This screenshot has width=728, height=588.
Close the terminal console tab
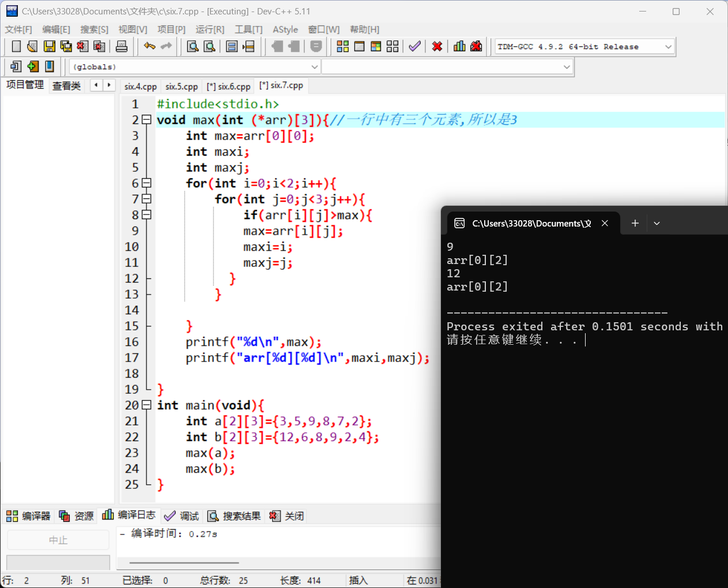605,223
